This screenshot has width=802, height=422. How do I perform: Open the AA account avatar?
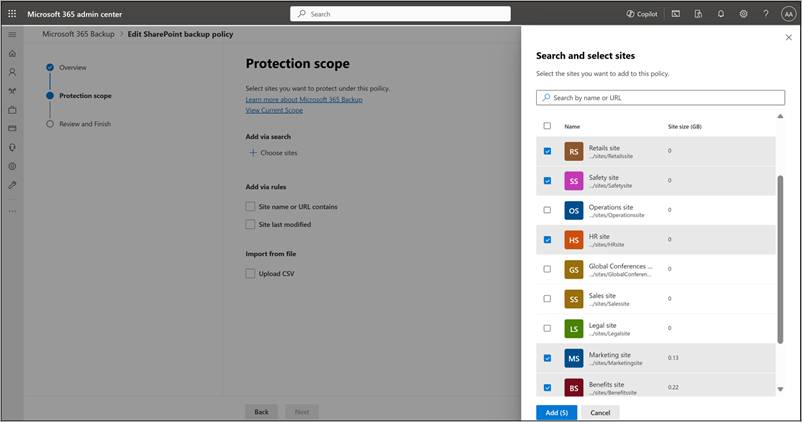(x=788, y=14)
